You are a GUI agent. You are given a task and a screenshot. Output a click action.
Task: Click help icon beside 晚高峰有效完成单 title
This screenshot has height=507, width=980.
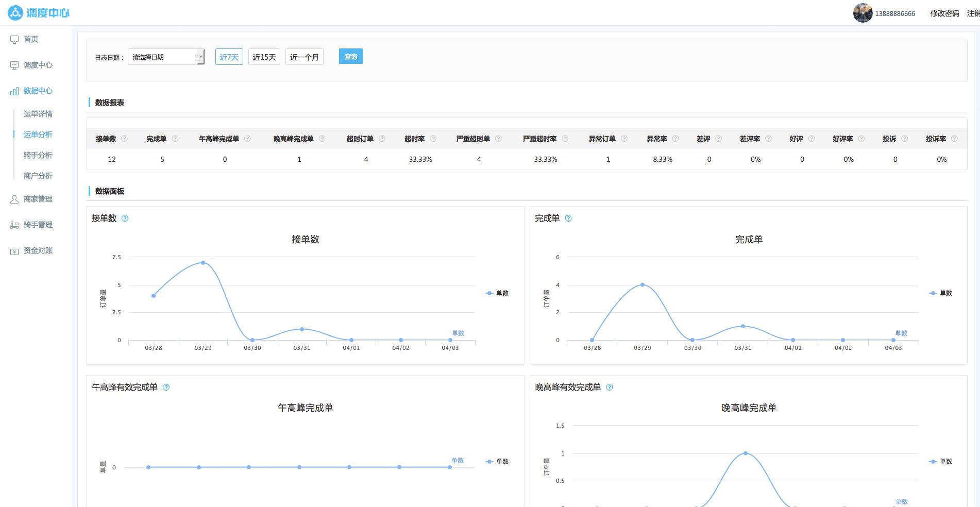click(610, 387)
